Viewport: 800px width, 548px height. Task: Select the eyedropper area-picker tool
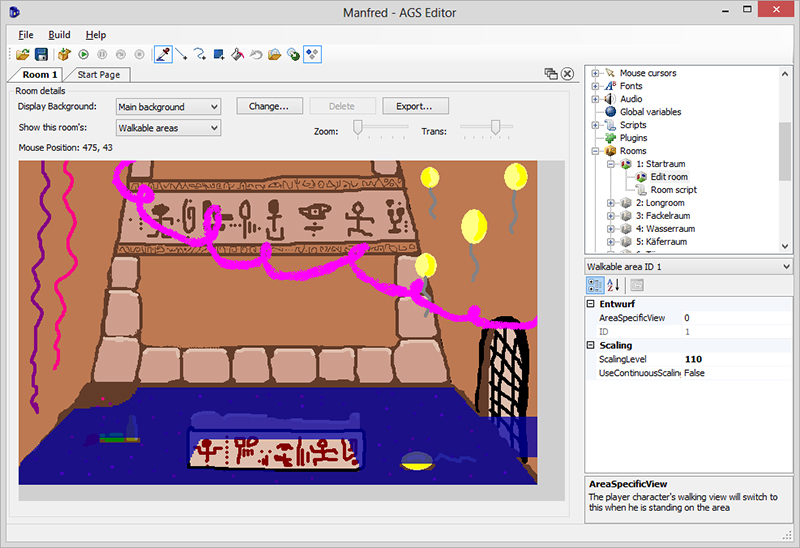(164, 54)
